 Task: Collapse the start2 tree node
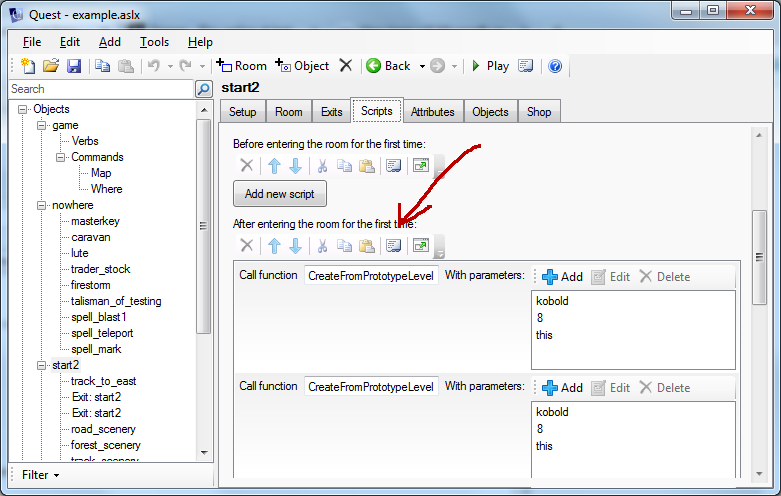pos(41,365)
